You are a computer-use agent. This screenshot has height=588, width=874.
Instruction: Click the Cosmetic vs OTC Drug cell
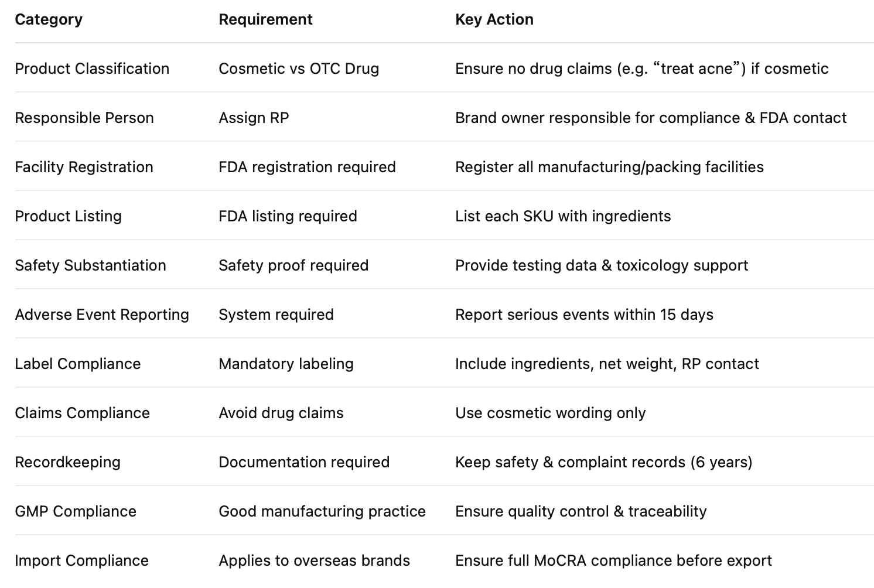click(x=299, y=69)
